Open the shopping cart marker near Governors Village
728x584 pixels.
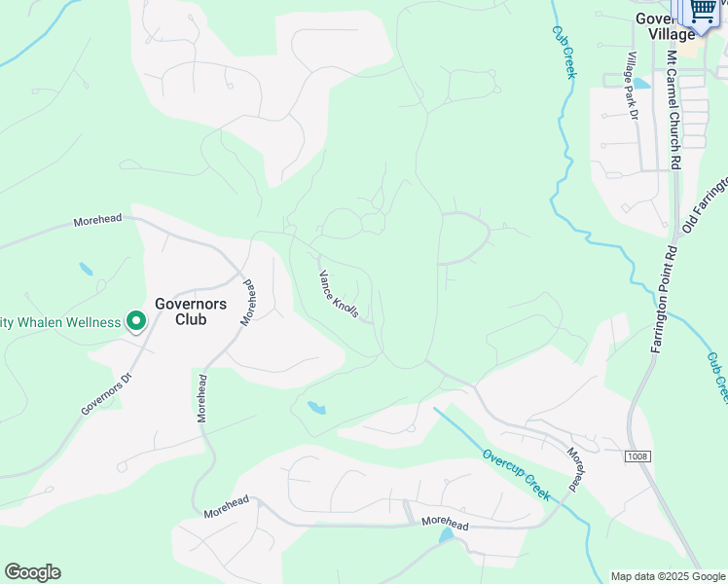pos(703,15)
